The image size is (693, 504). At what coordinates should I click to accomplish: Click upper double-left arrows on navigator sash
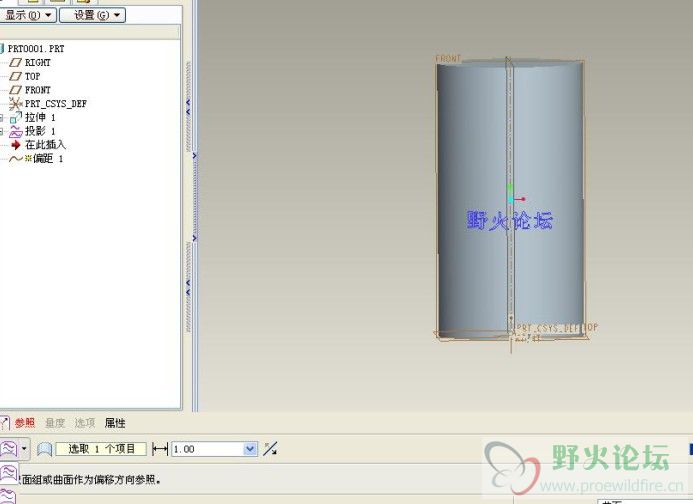pos(188,107)
